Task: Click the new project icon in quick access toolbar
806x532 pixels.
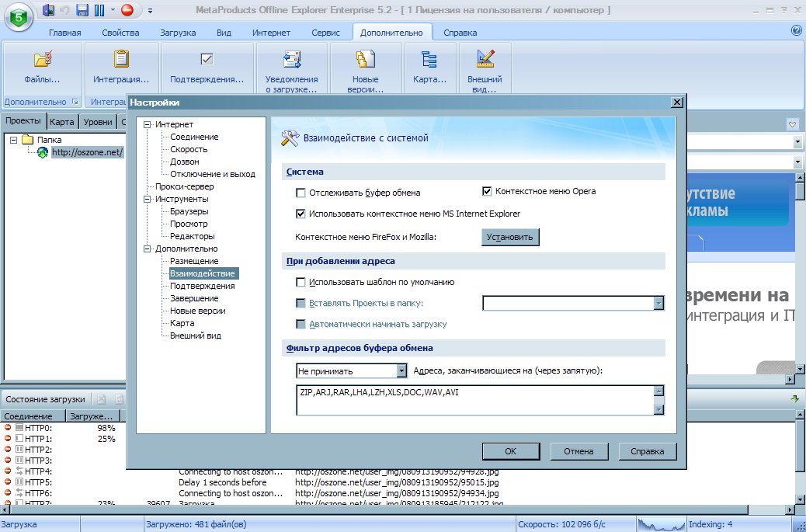Action: 48,10
